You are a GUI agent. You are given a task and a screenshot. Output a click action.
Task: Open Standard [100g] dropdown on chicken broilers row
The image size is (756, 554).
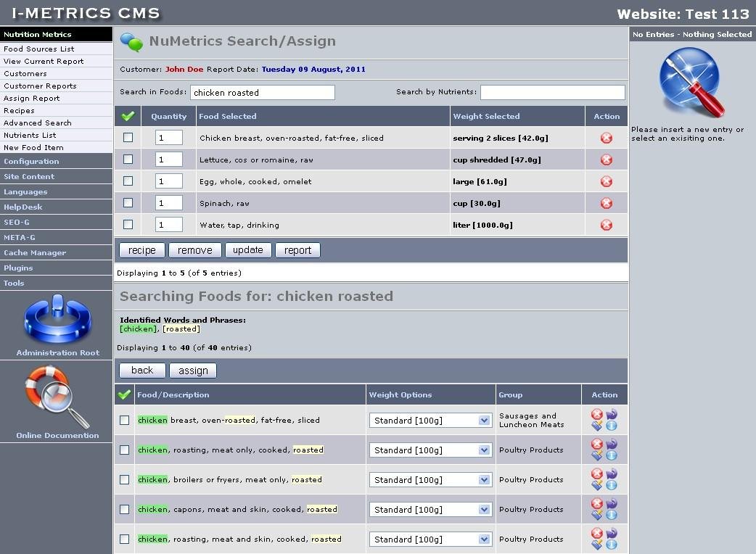430,479
